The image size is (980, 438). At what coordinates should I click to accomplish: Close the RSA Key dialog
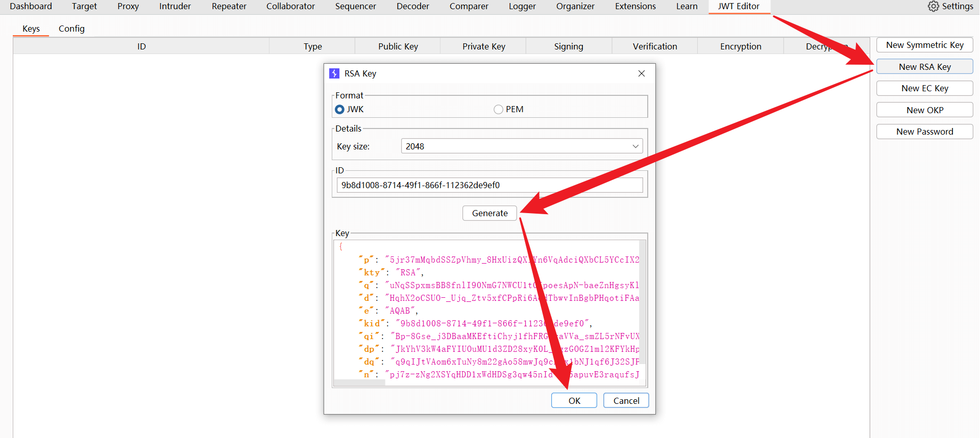pos(641,73)
